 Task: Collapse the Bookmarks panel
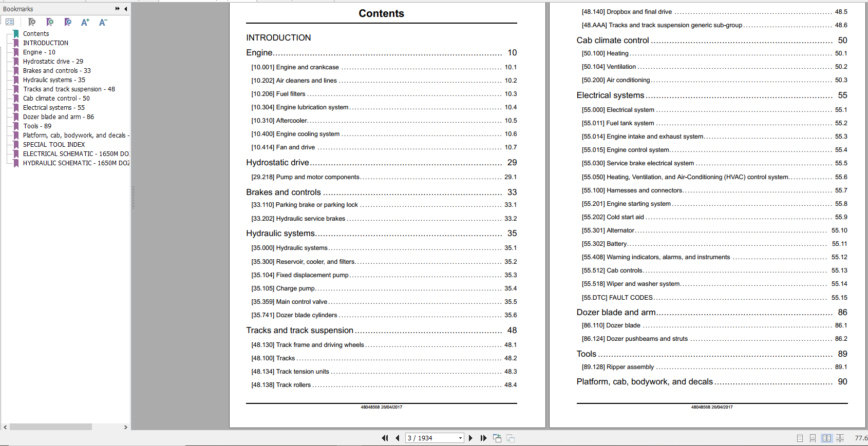(126, 9)
